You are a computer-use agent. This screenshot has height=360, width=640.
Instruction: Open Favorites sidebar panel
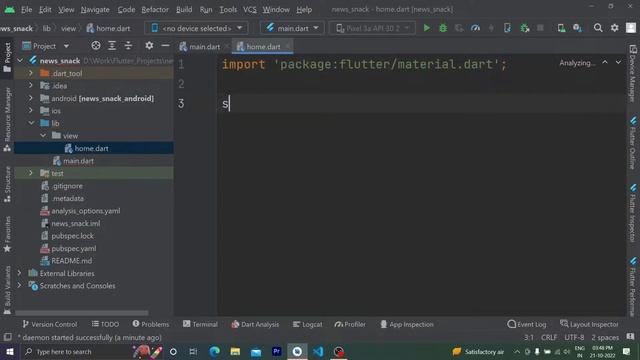coord(7,234)
